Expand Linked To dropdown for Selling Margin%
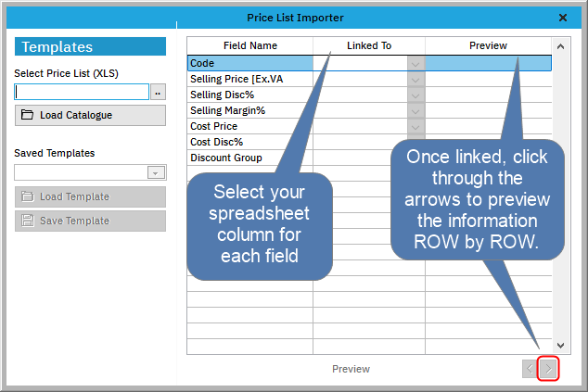The width and height of the screenshot is (588, 392). click(415, 111)
